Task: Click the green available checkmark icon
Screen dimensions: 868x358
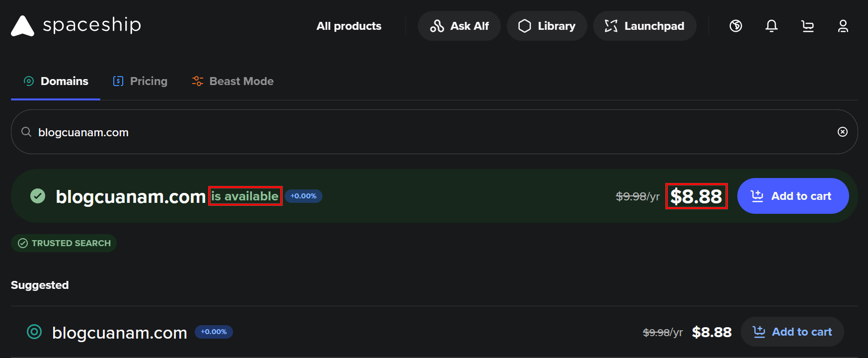Action: [38, 196]
